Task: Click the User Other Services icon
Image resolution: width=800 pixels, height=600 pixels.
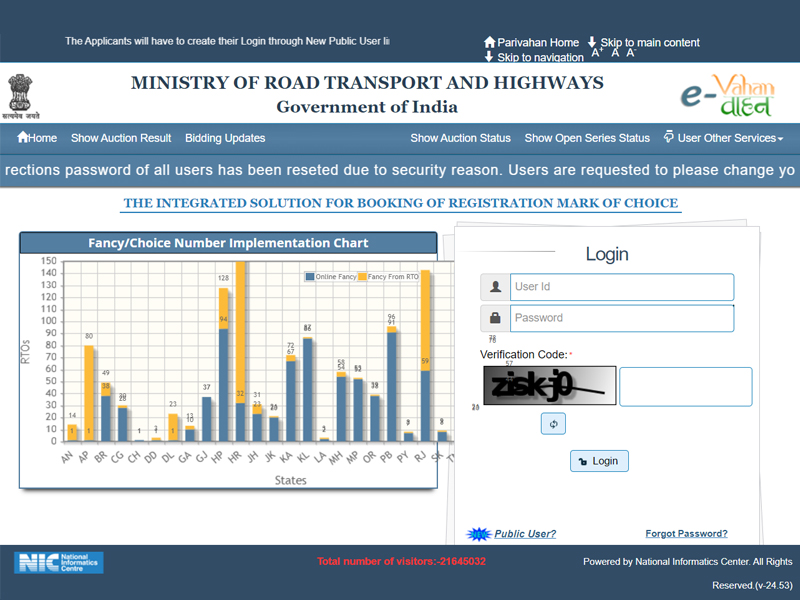Action: [668, 137]
